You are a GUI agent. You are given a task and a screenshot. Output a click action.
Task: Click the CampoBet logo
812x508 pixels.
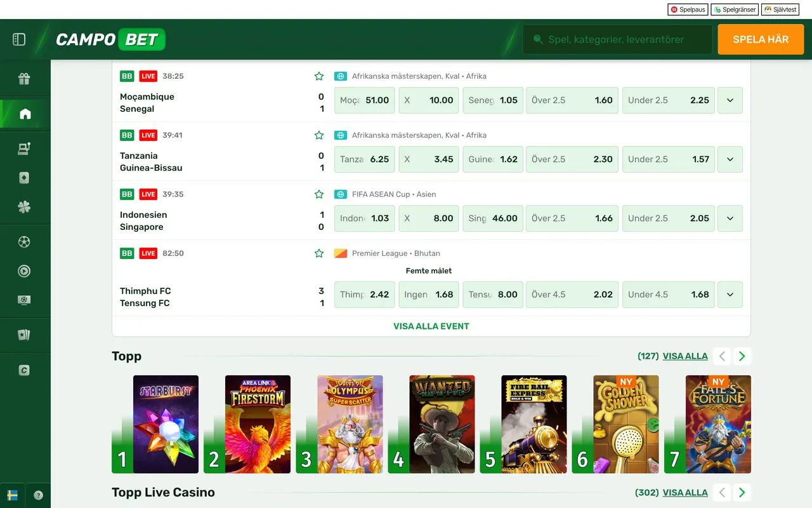(110, 39)
